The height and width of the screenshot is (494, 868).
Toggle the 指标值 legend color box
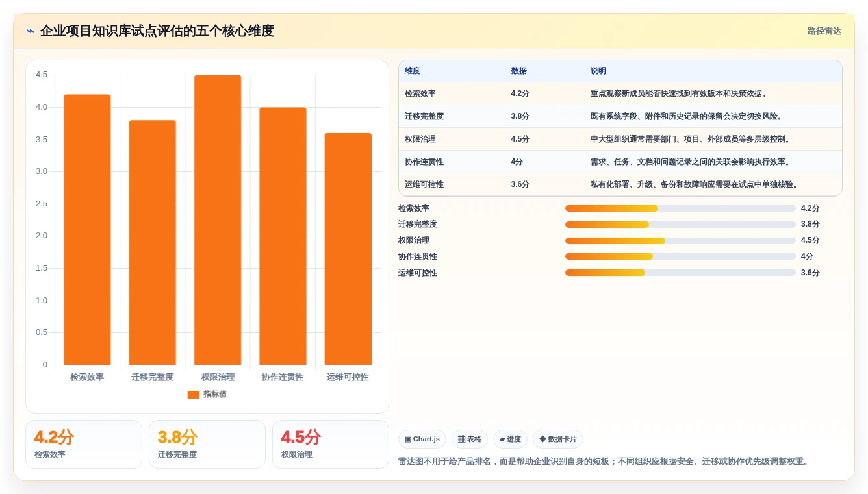[x=194, y=395]
